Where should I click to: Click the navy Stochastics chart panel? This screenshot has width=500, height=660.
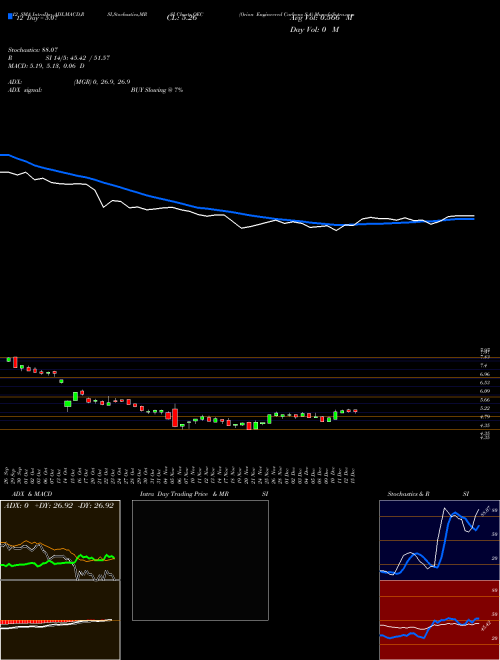[x=439, y=540]
